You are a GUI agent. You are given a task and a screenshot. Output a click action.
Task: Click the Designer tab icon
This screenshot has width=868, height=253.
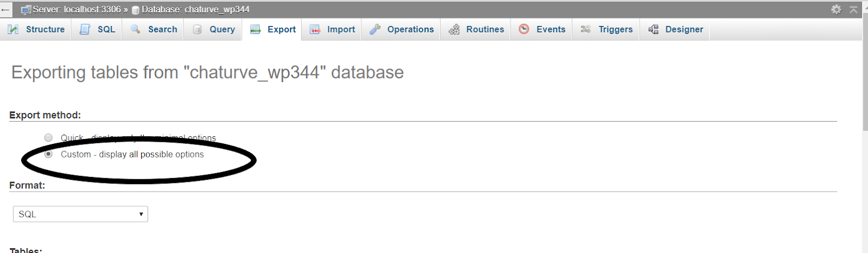(x=653, y=29)
